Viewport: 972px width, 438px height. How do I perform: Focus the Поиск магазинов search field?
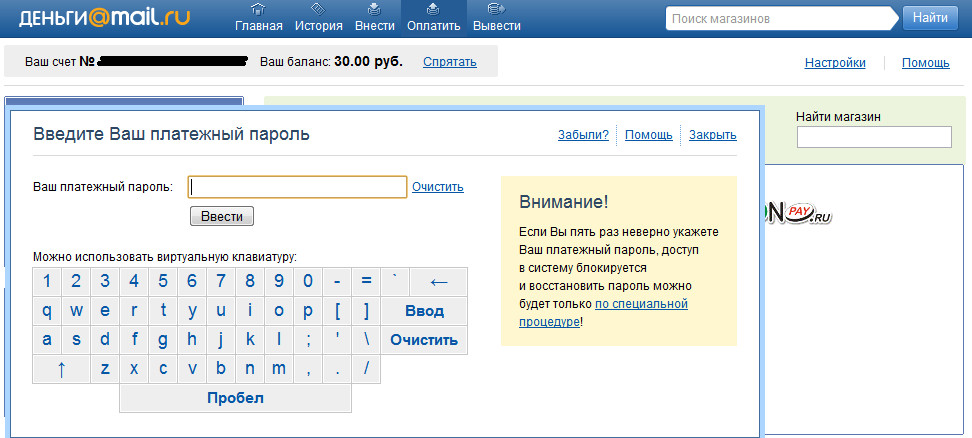(x=780, y=18)
